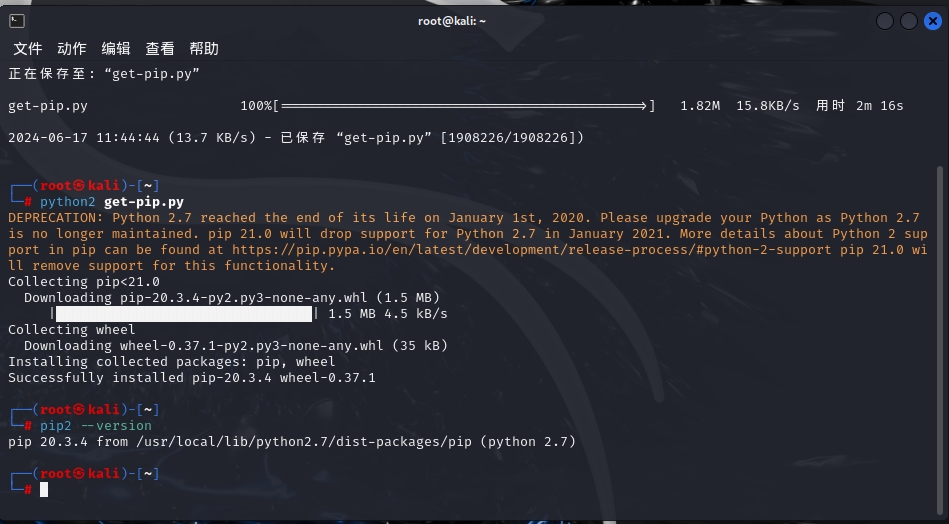Close the terminal window with blue X

pyautogui.click(x=933, y=21)
